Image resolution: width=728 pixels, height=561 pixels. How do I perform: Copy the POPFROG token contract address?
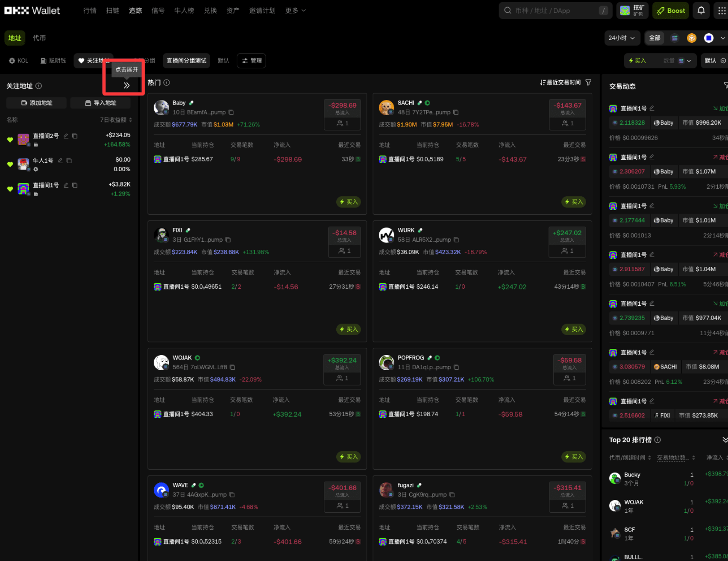[456, 367]
